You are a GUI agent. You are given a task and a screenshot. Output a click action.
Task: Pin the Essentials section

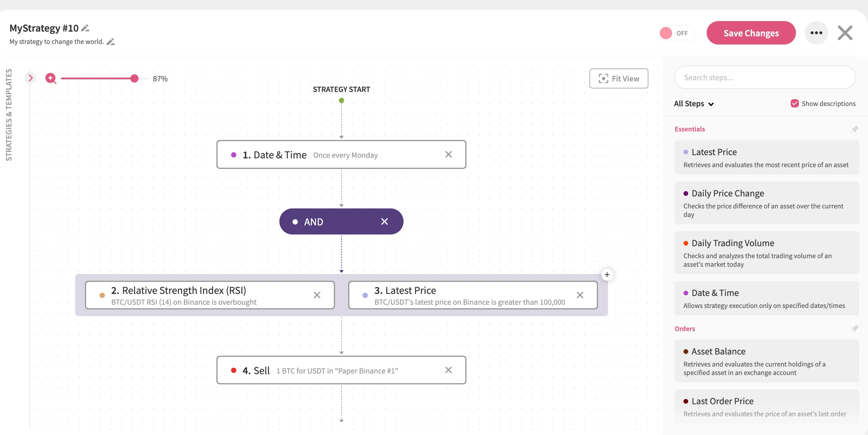tap(855, 129)
